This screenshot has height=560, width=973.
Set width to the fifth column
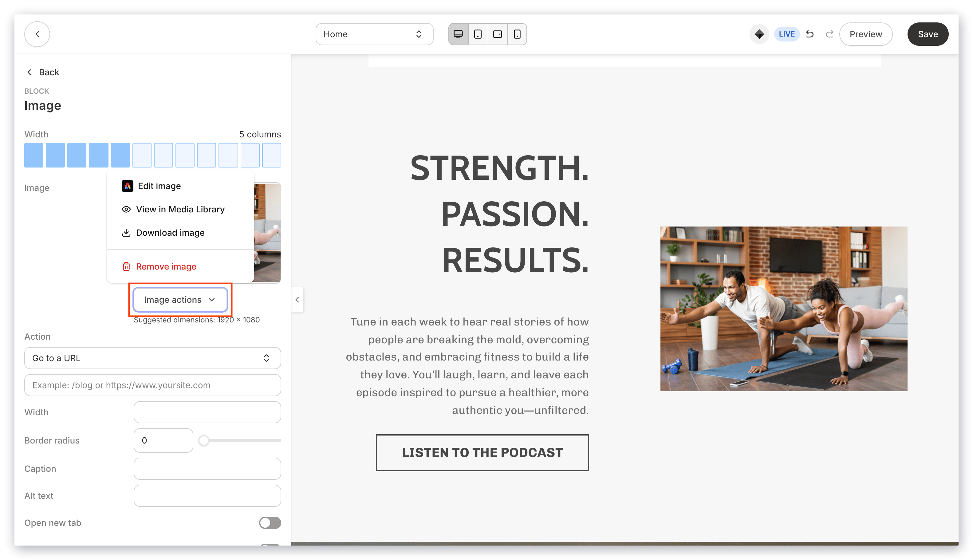120,155
